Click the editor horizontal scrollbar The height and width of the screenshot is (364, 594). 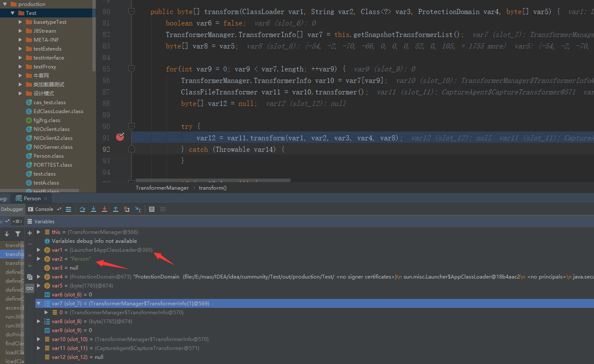[213, 181]
